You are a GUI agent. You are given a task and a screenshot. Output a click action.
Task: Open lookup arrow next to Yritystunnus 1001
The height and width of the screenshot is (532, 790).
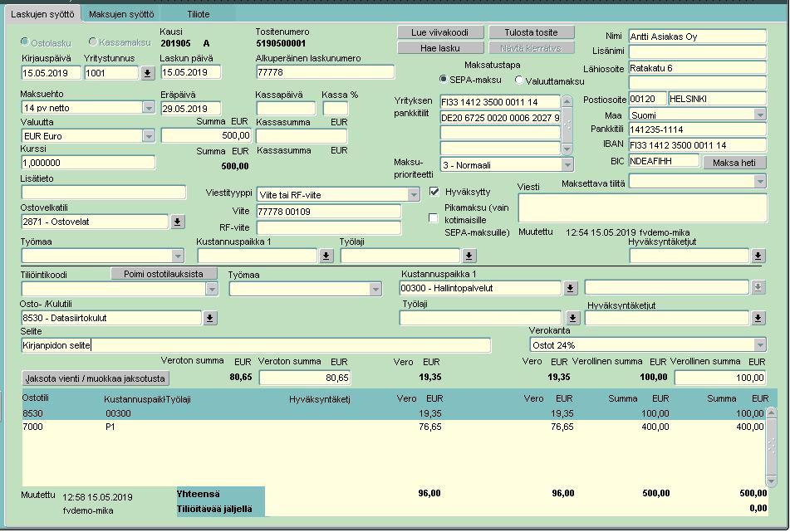[x=147, y=73]
